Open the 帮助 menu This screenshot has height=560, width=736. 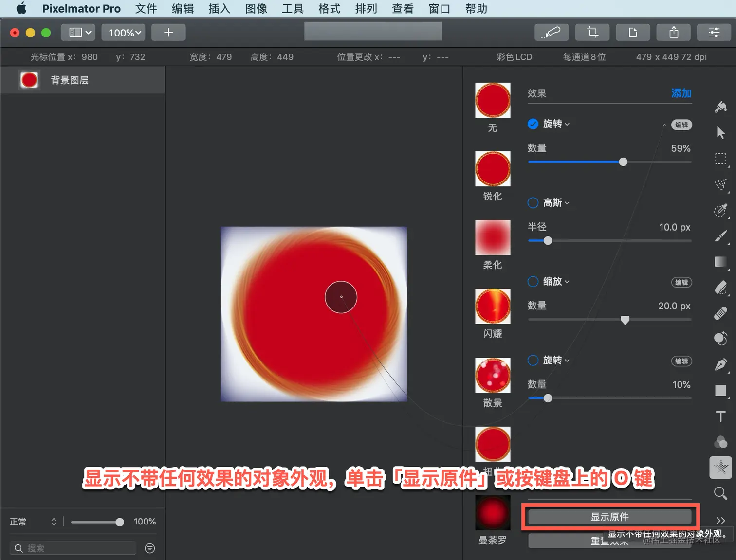(x=476, y=9)
